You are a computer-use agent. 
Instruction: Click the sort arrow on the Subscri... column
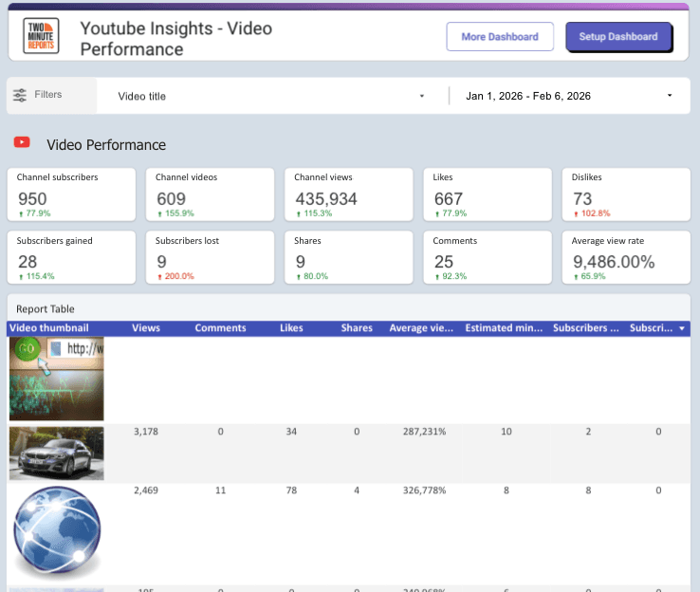click(x=682, y=328)
